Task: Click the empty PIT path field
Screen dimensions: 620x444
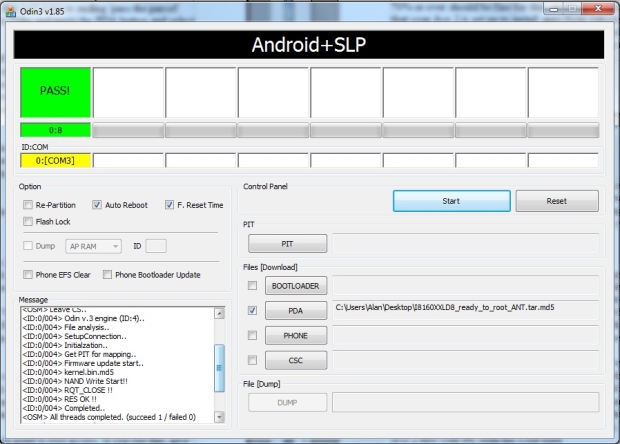Action: click(x=466, y=244)
